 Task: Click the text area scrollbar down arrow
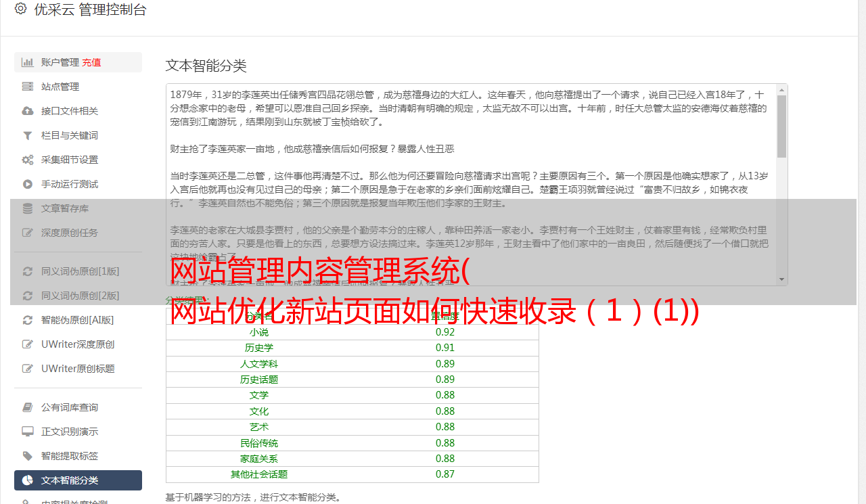[x=782, y=279]
